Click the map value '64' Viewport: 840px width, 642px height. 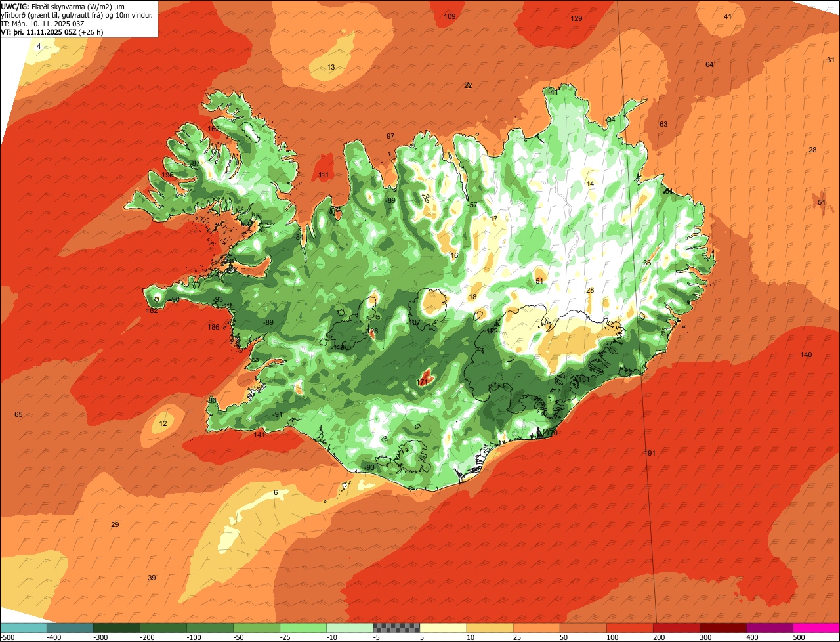pyautogui.click(x=709, y=64)
